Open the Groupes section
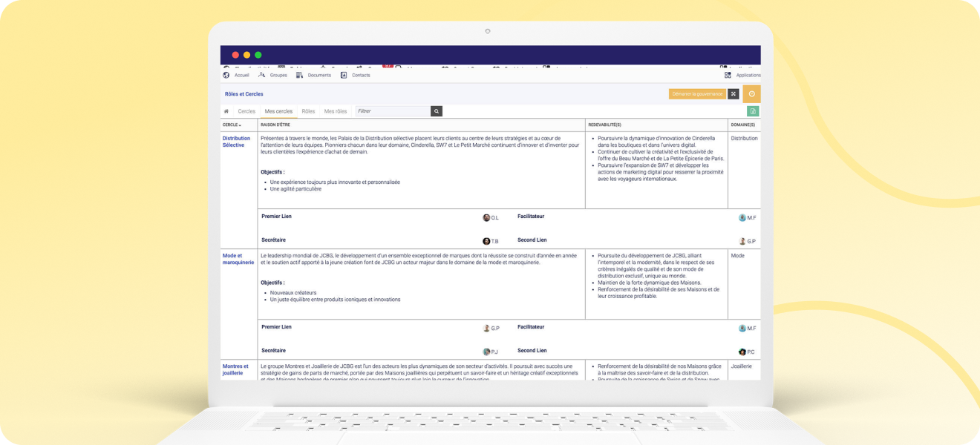 tap(272, 75)
